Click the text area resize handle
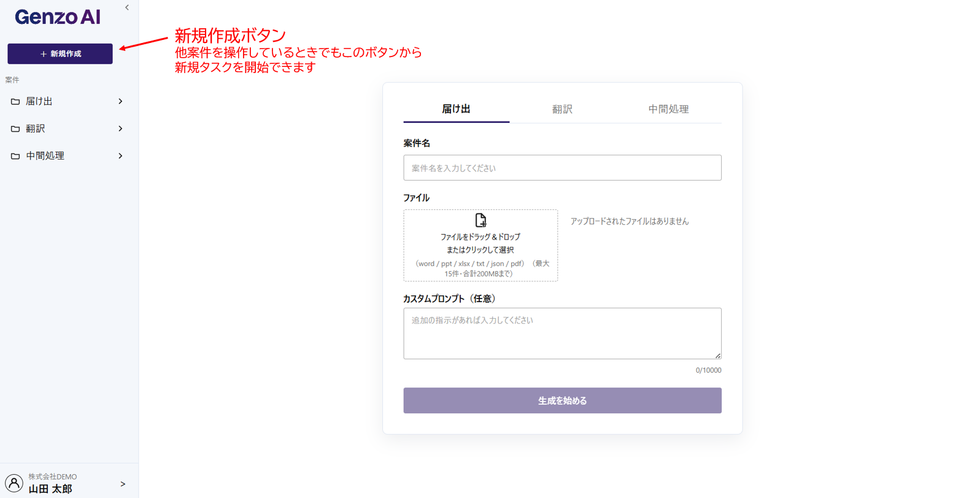 pyautogui.click(x=717, y=355)
